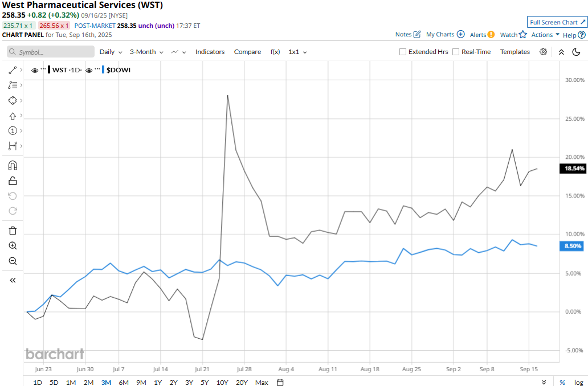Viewport: 588px width, 386px height.
Task: Open My Charts
Action: [445, 35]
